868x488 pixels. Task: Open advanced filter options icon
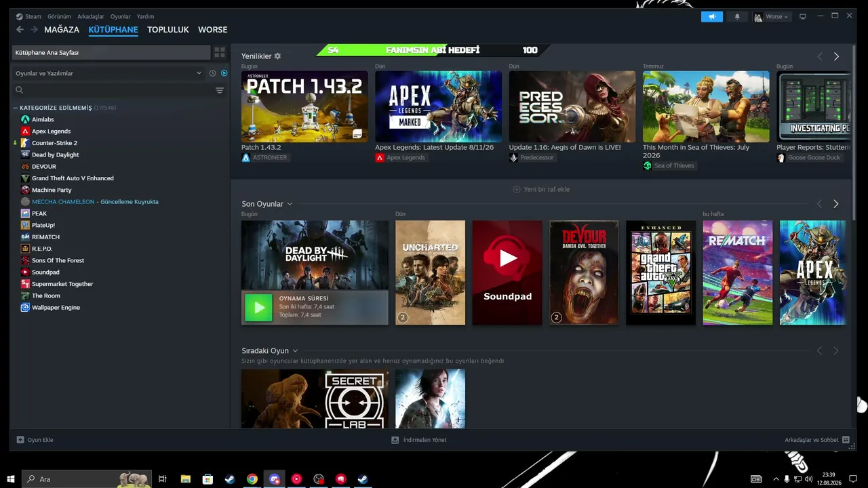tap(220, 90)
